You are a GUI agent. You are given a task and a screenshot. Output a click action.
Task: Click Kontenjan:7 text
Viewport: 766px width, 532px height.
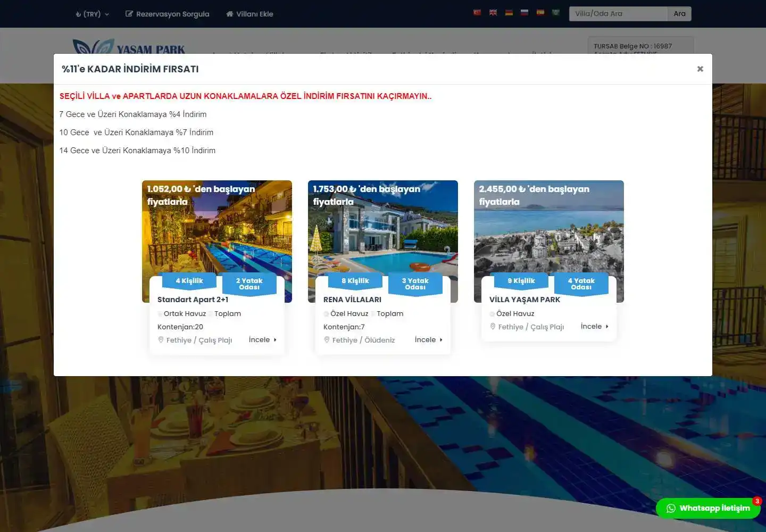344,327
